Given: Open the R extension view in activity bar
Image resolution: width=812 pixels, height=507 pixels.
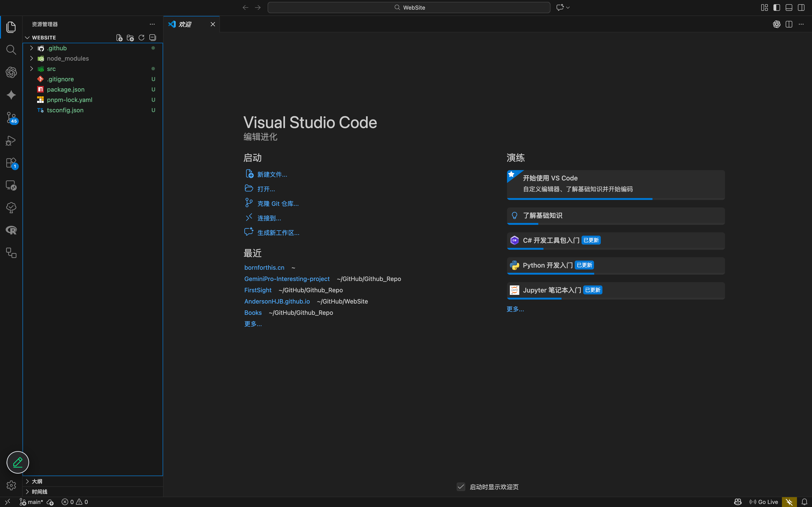Looking at the screenshot, I should pos(11,230).
